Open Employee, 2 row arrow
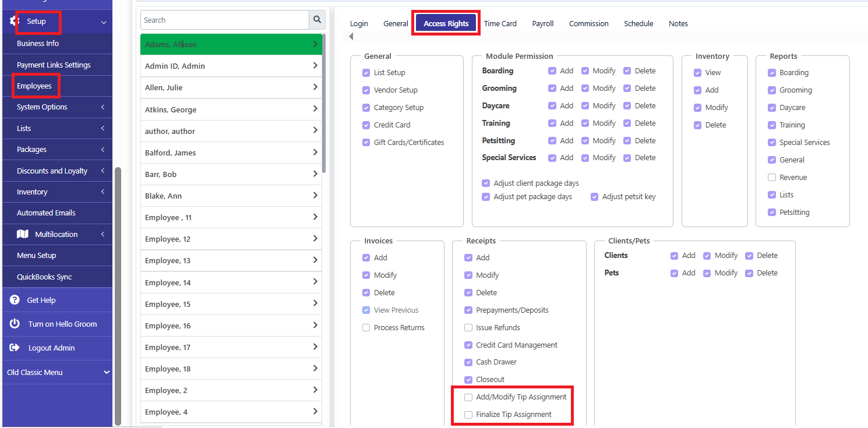Screen dimensions: 868x428 (315, 390)
